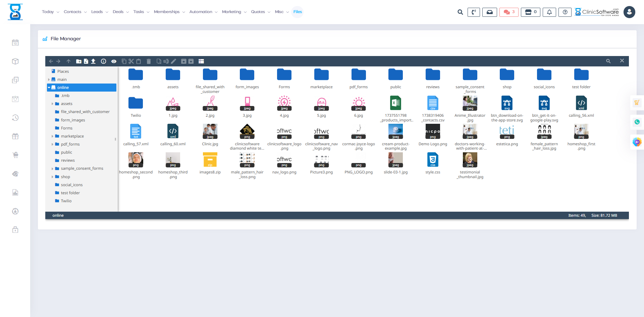The width and height of the screenshot is (644, 317).
Task: Open the Files menu item
Action: pos(298,12)
